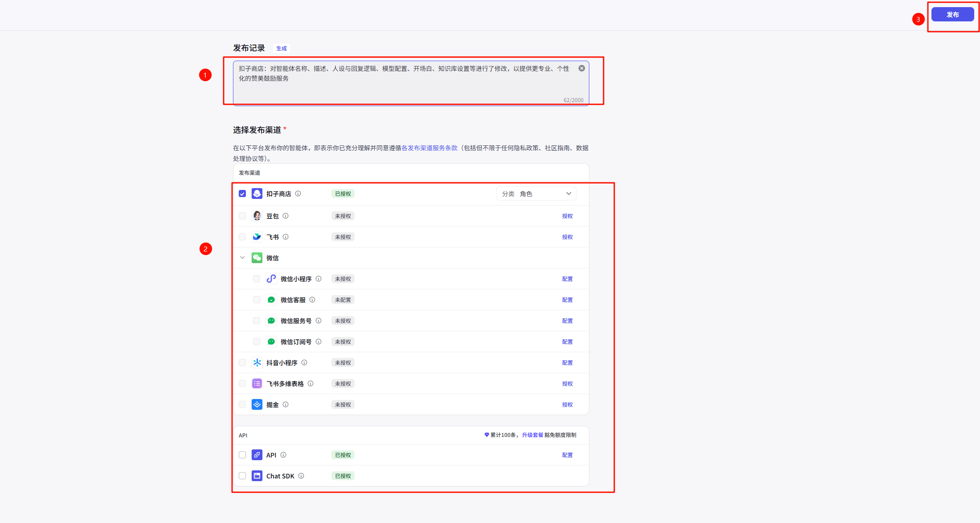Image resolution: width=980 pixels, height=523 pixels.
Task: Open the 分类 角色 dropdown
Action: click(x=536, y=194)
